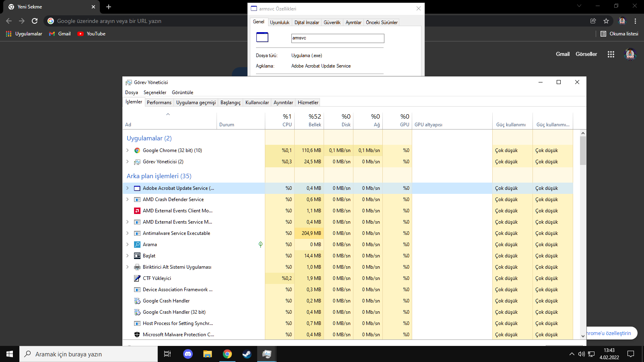The width and height of the screenshot is (644, 362).
Task: Open the Task View taskbar icon
Action: [167, 354]
